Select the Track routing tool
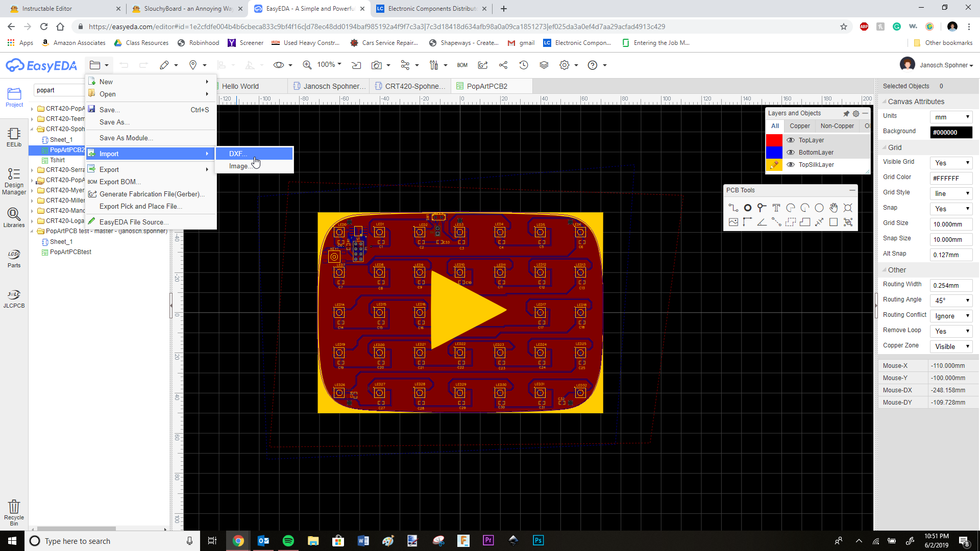 [733, 208]
